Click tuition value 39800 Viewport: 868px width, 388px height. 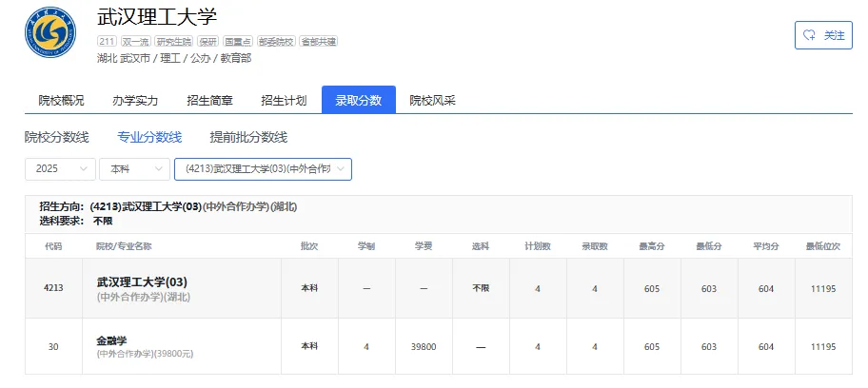coord(424,347)
